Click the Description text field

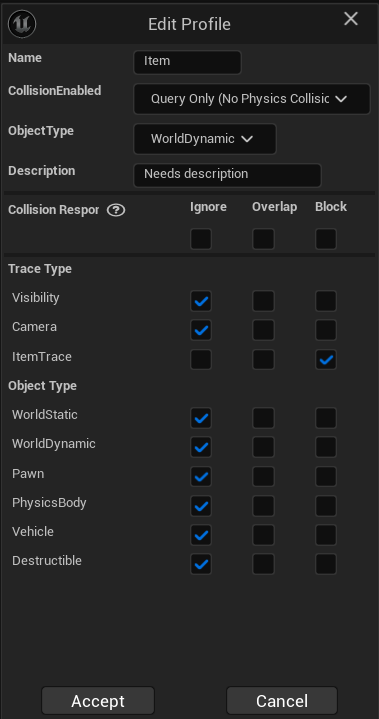(x=227, y=175)
